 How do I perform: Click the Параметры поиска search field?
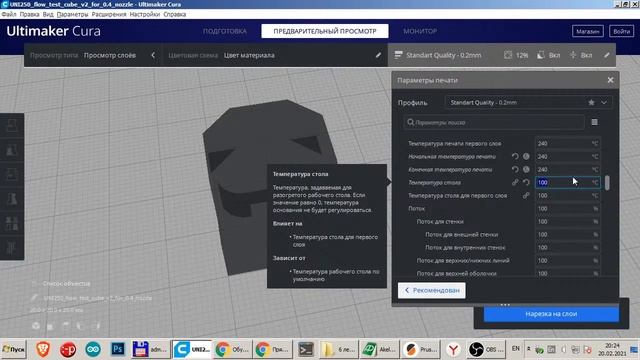pyautogui.click(x=494, y=122)
